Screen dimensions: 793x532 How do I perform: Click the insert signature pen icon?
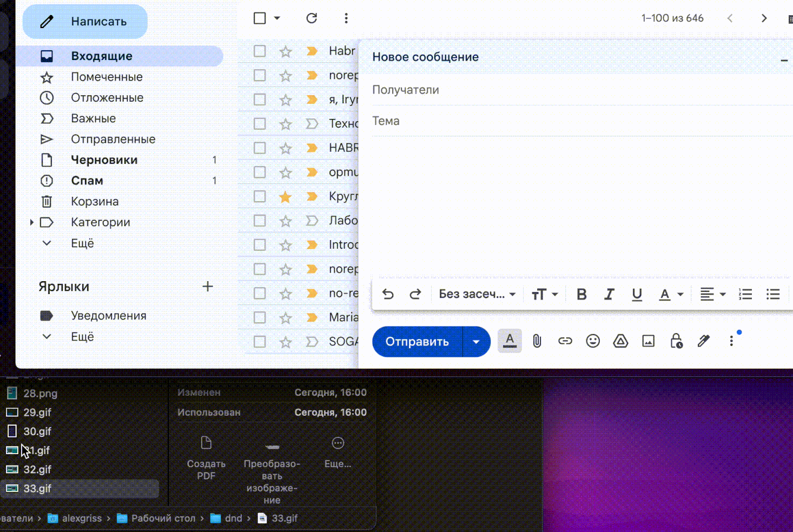[703, 341]
